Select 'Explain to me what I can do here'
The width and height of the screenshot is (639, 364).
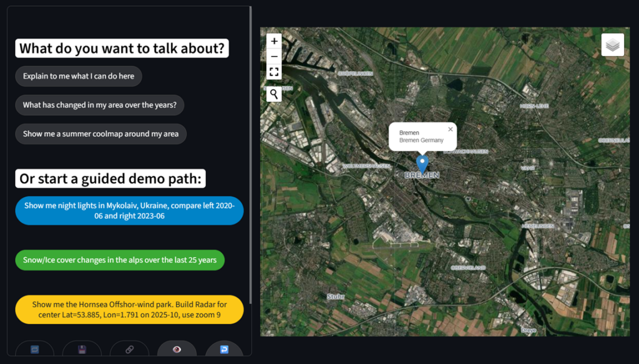tap(79, 77)
